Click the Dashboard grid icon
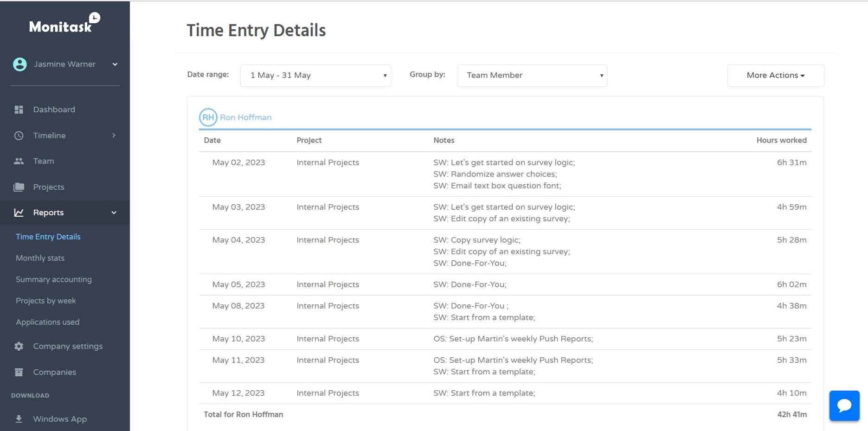 [x=19, y=109]
